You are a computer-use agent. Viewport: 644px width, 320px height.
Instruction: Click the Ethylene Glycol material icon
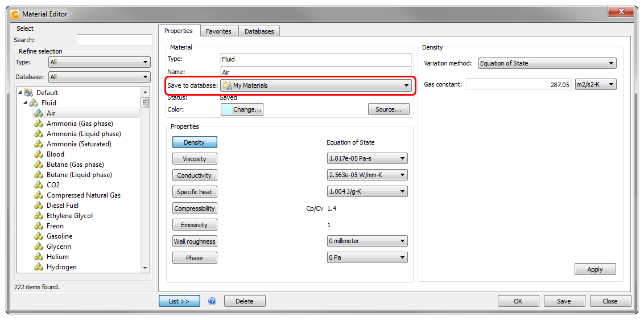39,216
